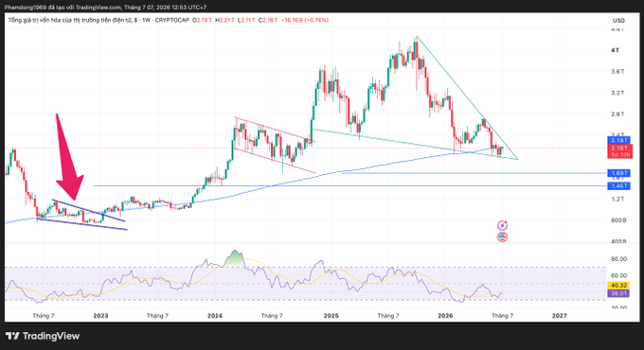Click the purple lightning event icon
Screen dimensions: 644x350
pos(502,225)
